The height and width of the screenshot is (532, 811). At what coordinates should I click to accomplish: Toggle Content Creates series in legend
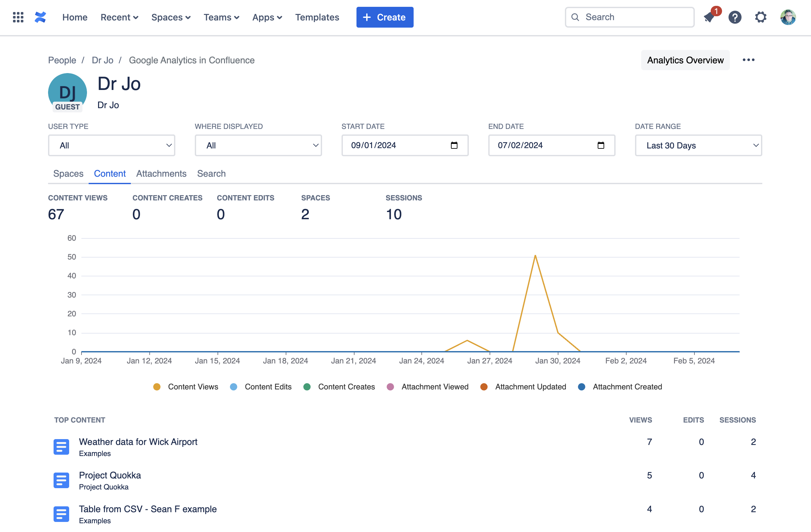pos(346,387)
